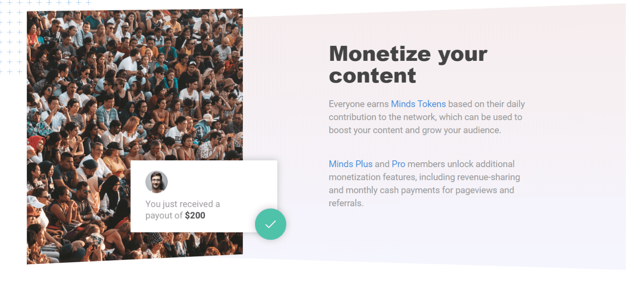644x284 pixels.
Task: Click the 'based on their daily' text
Action: [x=486, y=104]
